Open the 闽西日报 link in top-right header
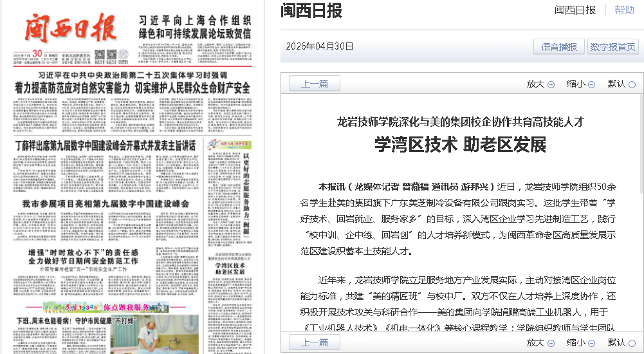 click(x=575, y=10)
